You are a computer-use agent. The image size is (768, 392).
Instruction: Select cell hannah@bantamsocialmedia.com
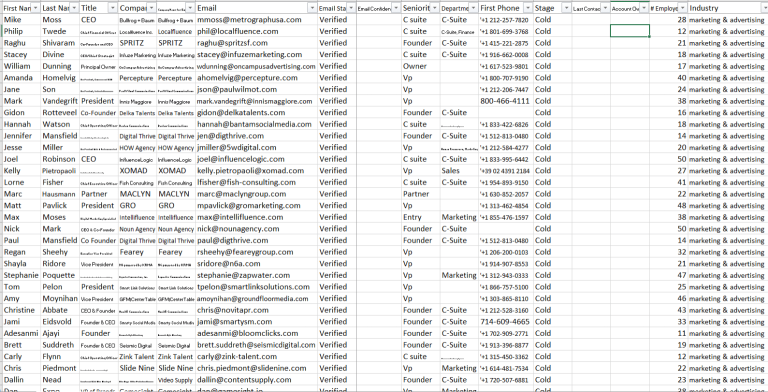257,124
